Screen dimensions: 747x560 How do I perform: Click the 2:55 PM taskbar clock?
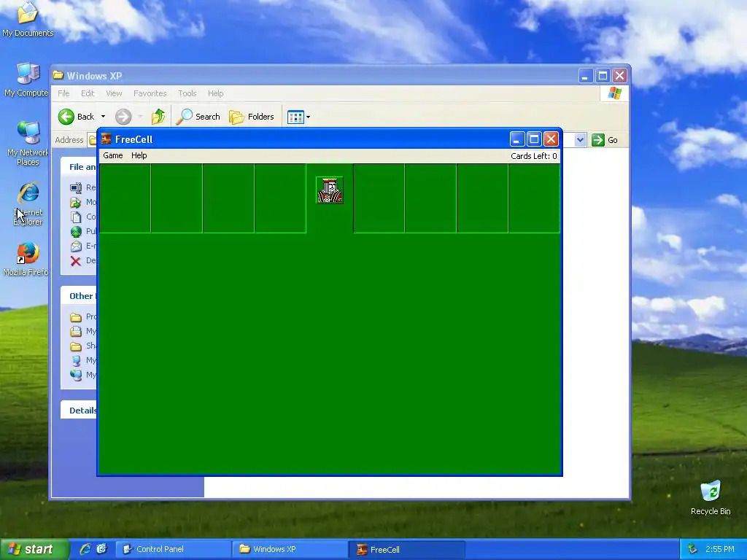720,550
